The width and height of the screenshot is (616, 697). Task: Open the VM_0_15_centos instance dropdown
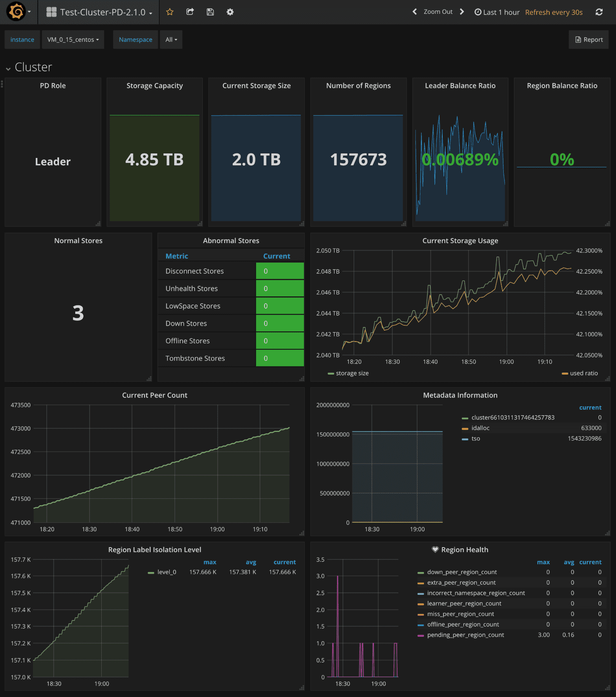73,39
